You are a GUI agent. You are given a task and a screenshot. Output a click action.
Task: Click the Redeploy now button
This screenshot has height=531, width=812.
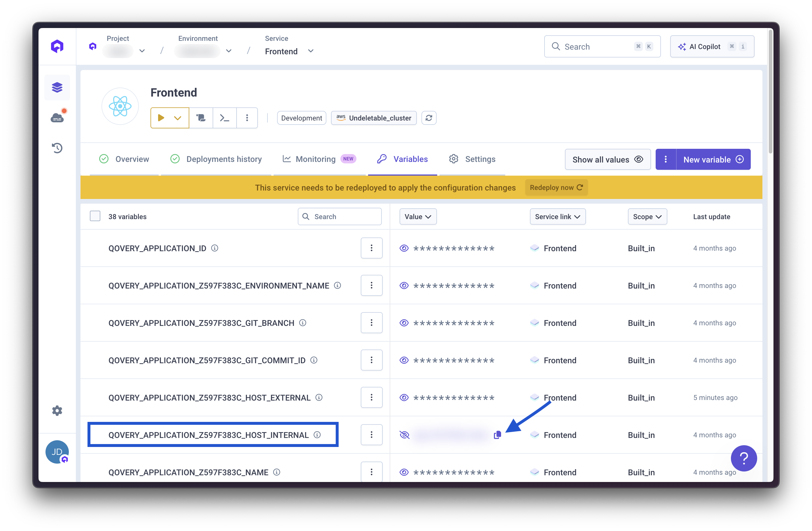coord(556,188)
